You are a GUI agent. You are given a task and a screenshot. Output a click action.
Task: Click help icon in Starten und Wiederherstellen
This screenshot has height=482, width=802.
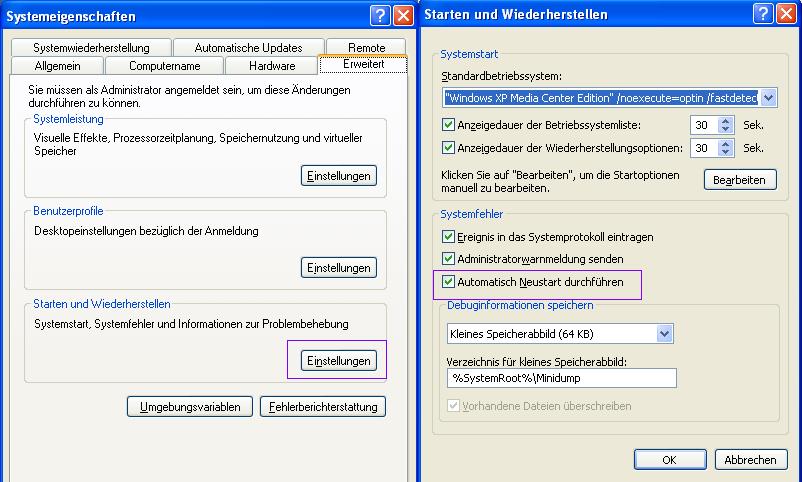click(x=762, y=14)
